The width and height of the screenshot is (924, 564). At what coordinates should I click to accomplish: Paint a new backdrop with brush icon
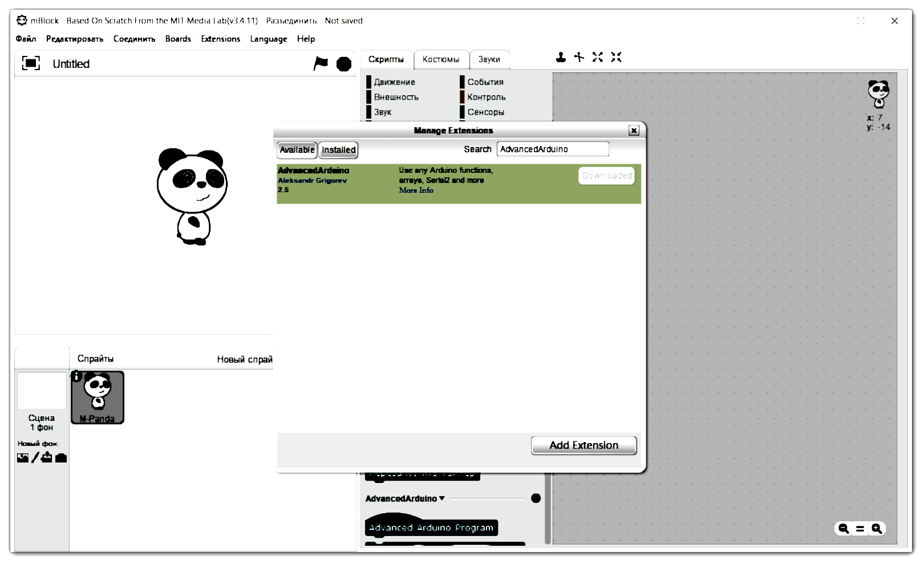click(x=35, y=457)
